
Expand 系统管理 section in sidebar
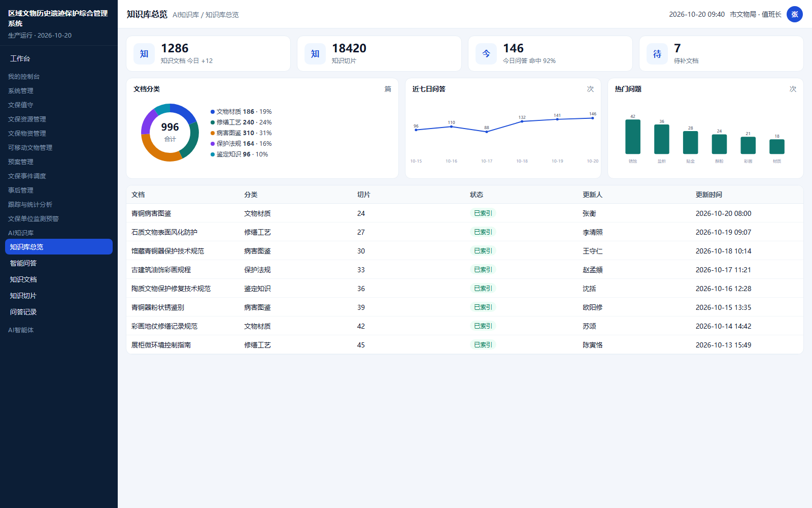[21, 91]
